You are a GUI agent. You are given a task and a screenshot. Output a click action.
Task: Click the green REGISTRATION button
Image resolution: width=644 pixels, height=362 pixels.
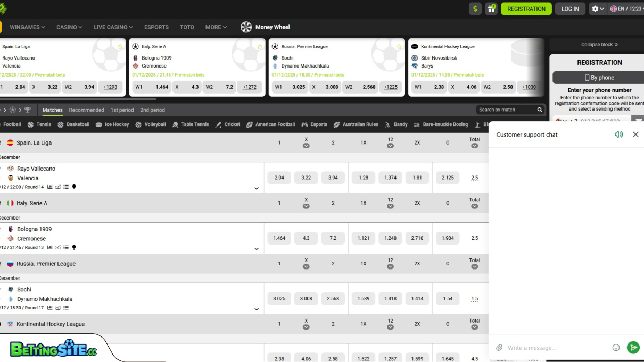[x=526, y=9]
